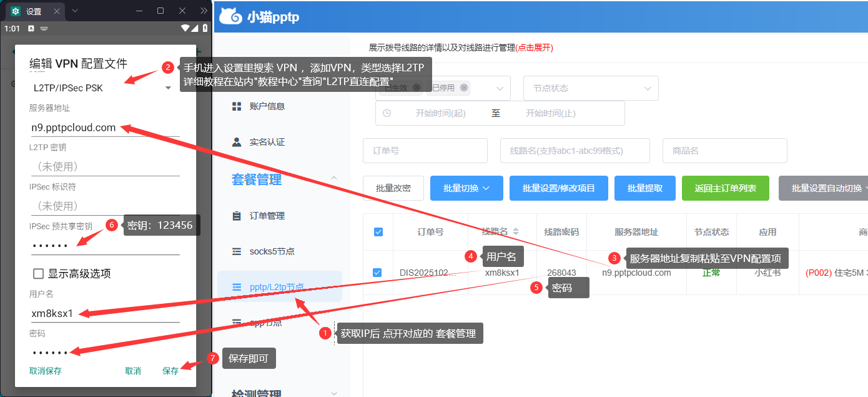This screenshot has width=868, height=397.
Task: Click the Settings gear icon in window title
Action: [16, 11]
